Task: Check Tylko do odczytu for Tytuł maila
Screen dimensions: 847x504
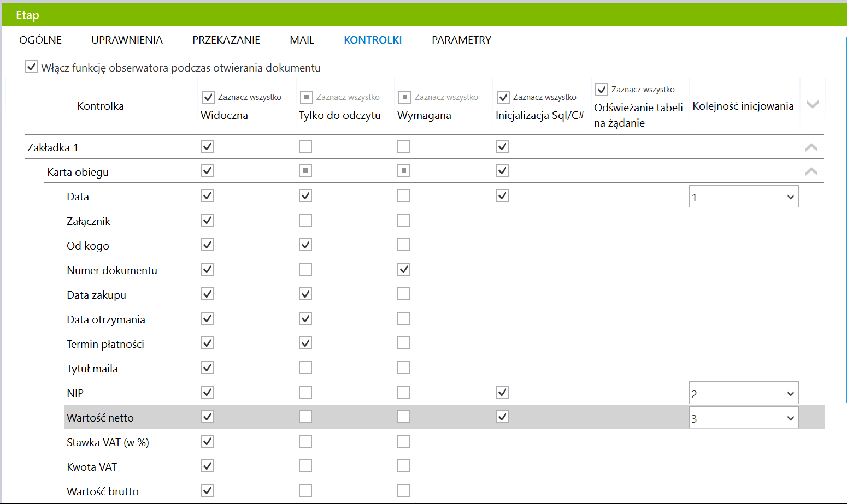Action: click(x=305, y=367)
